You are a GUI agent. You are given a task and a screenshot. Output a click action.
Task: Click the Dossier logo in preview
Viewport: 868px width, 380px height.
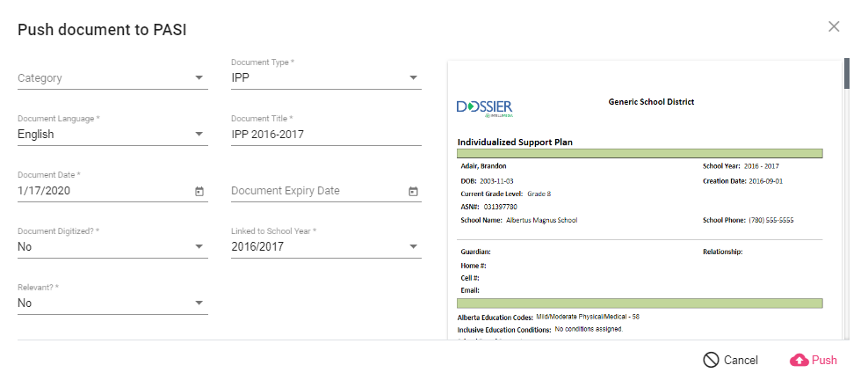485,107
